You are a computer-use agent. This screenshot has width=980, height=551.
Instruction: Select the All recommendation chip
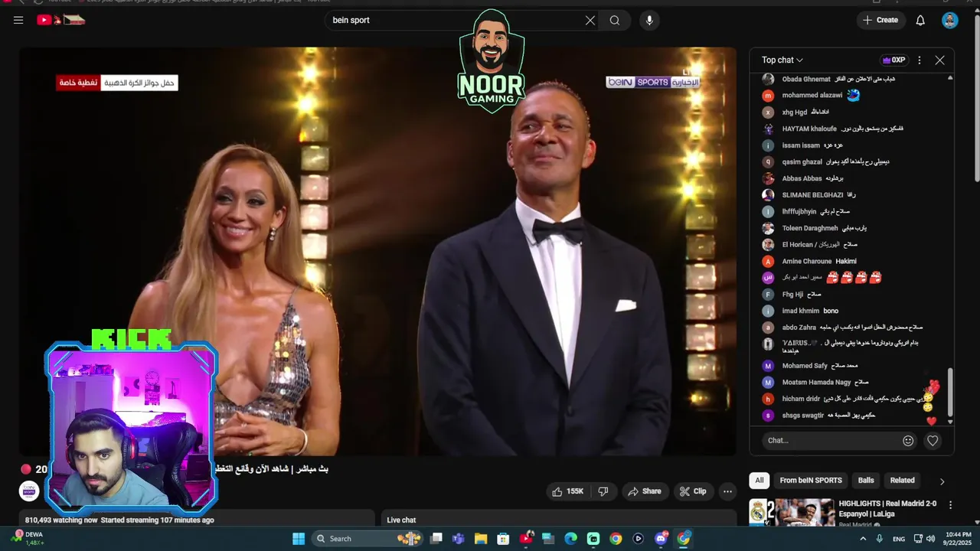[759, 481]
